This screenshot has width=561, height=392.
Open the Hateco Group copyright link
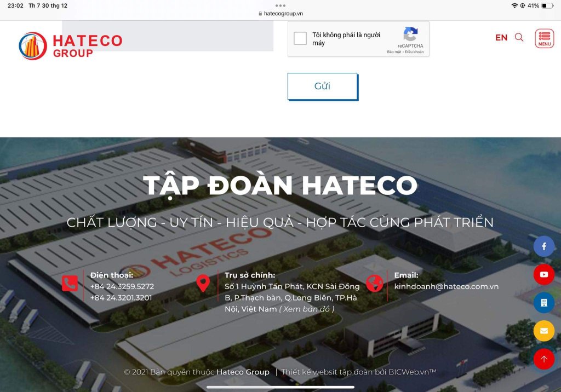click(243, 372)
